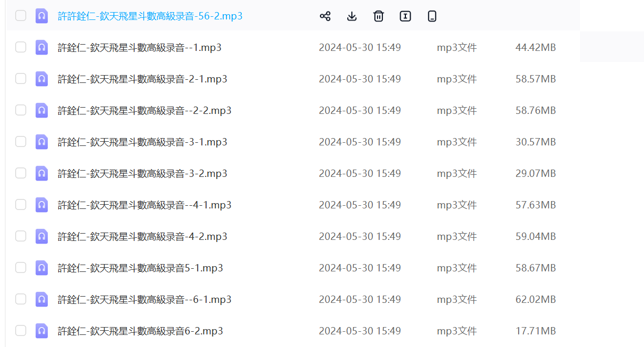Enable the checkbox for --6-1.mp3
This screenshot has width=644, height=347.
pos(20,299)
